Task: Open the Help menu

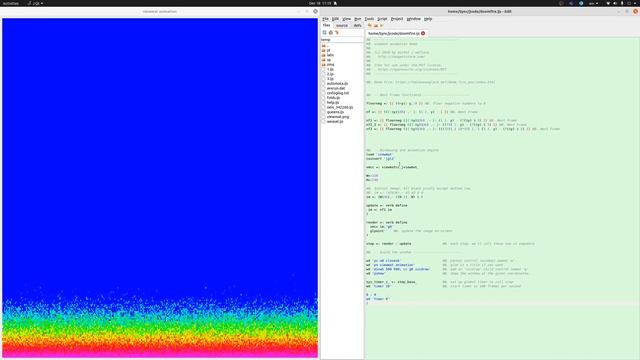Action: click(x=428, y=19)
